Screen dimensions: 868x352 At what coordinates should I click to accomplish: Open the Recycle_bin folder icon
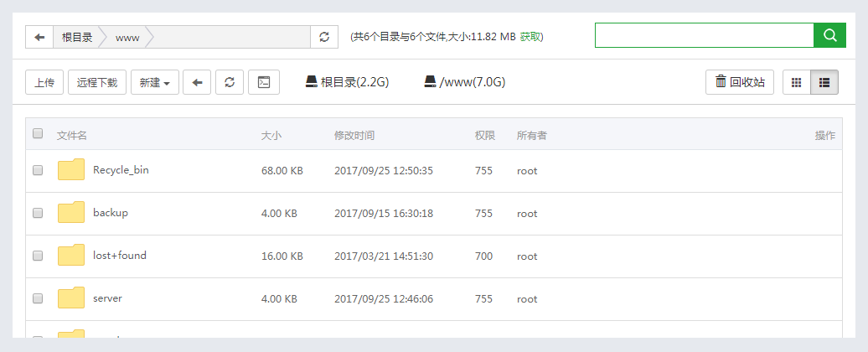71,170
